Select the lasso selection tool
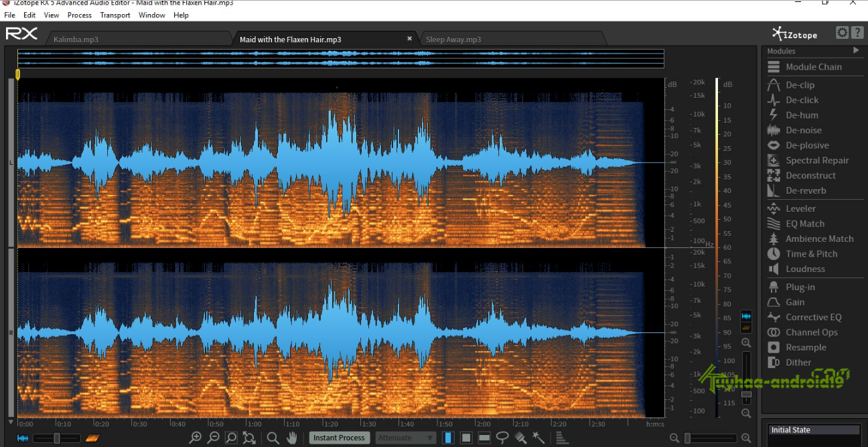868x447 pixels. (502, 438)
